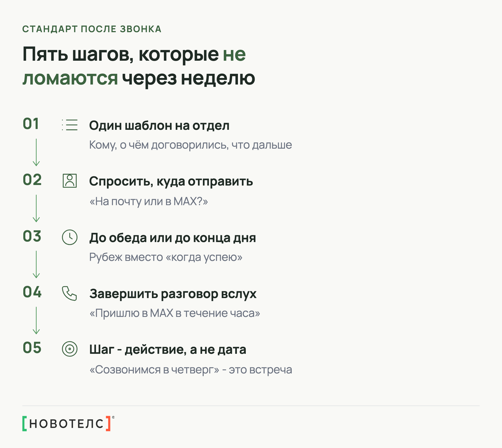The height and width of the screenshot is (448, 502).
Task: Click the heading 'До обеда или до конца дня'
Action: [173, 238]
